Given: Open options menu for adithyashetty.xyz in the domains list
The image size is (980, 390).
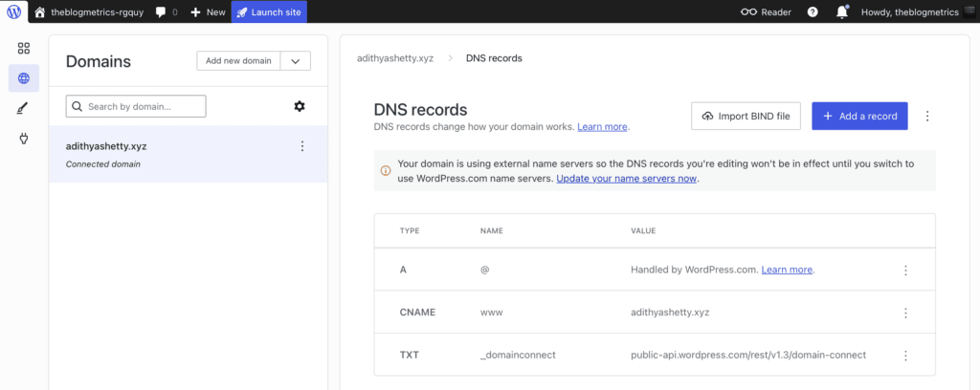Looking at the screenshot, I should coord(302,146).
